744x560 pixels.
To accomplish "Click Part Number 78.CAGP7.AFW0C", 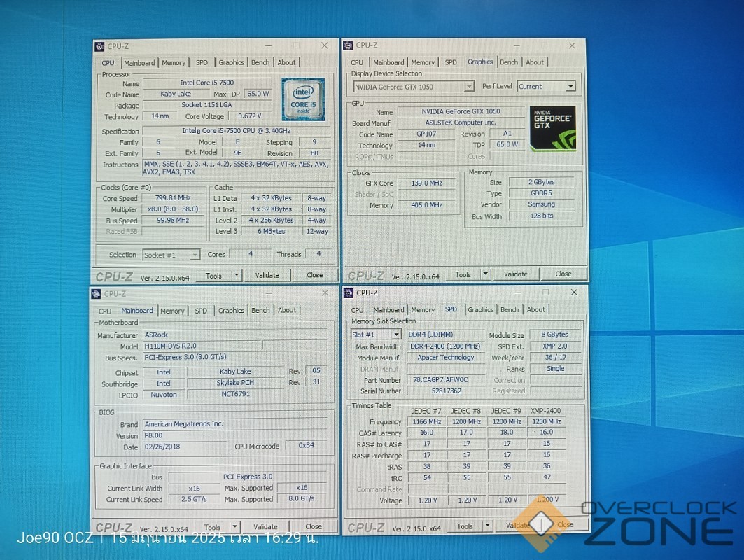I will [x=445, y=379].
